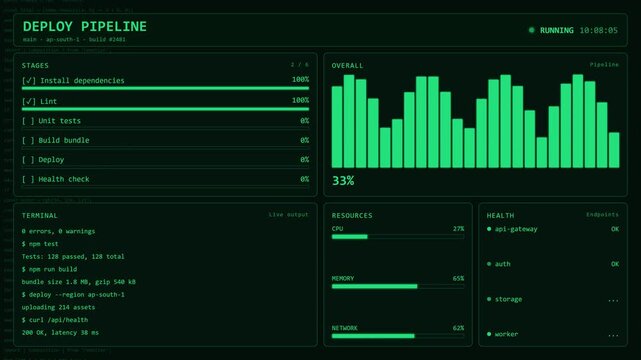Click the Live output label
This screenshot has width=641, height=360.
click(288, 215)
